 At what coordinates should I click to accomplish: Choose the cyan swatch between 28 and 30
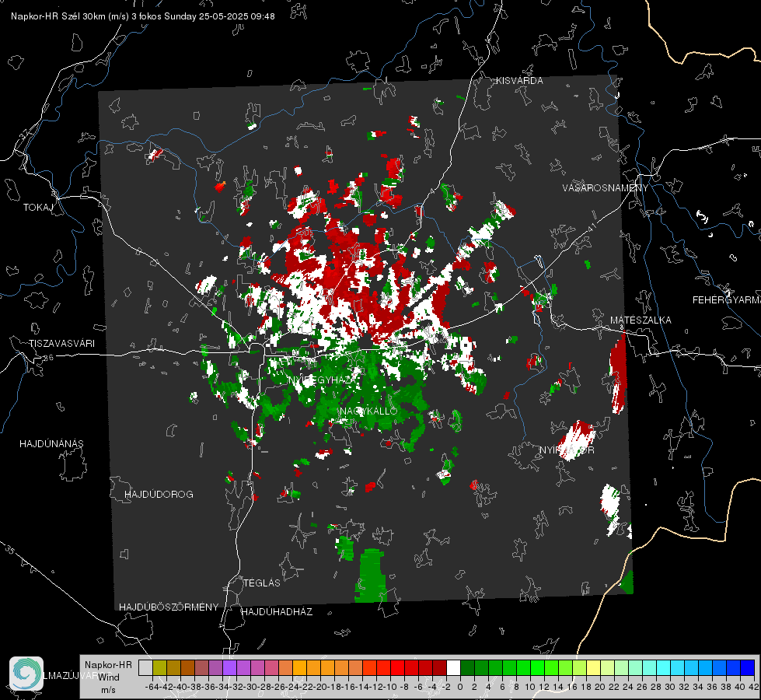point(664,667)
